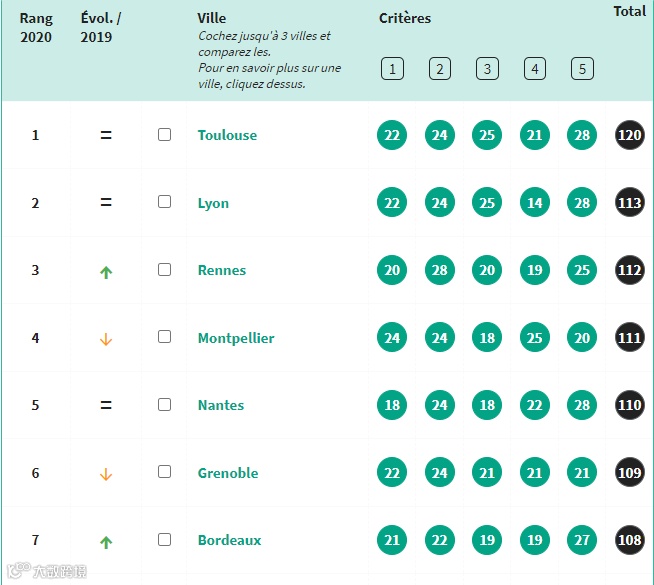Click Toulouse's black total score 120
654x585 pixels.
tap(630, 135)
